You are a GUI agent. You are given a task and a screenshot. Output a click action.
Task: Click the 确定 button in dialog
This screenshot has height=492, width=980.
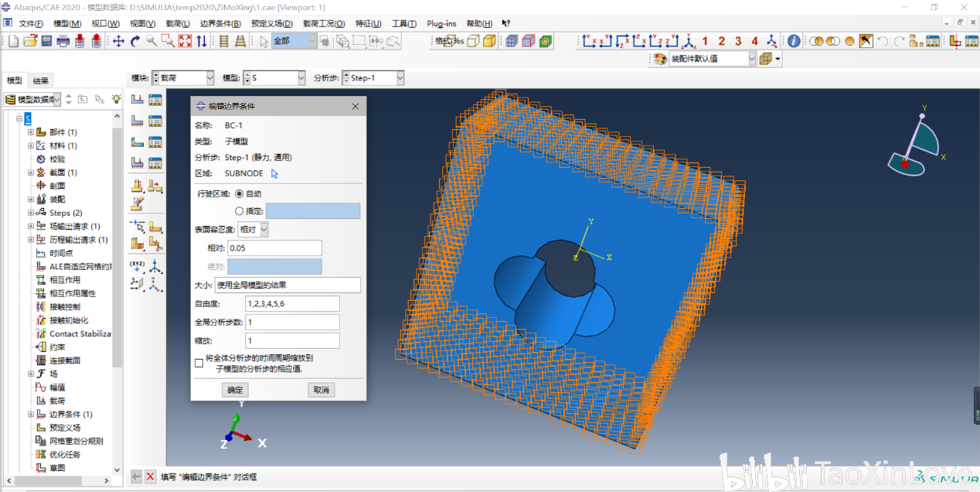[235, 390]
